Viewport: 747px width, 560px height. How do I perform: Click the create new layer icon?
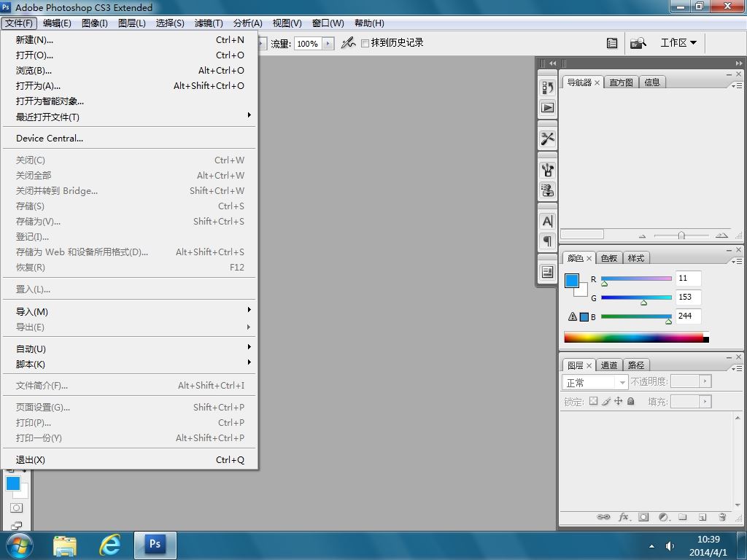point(703,517)
